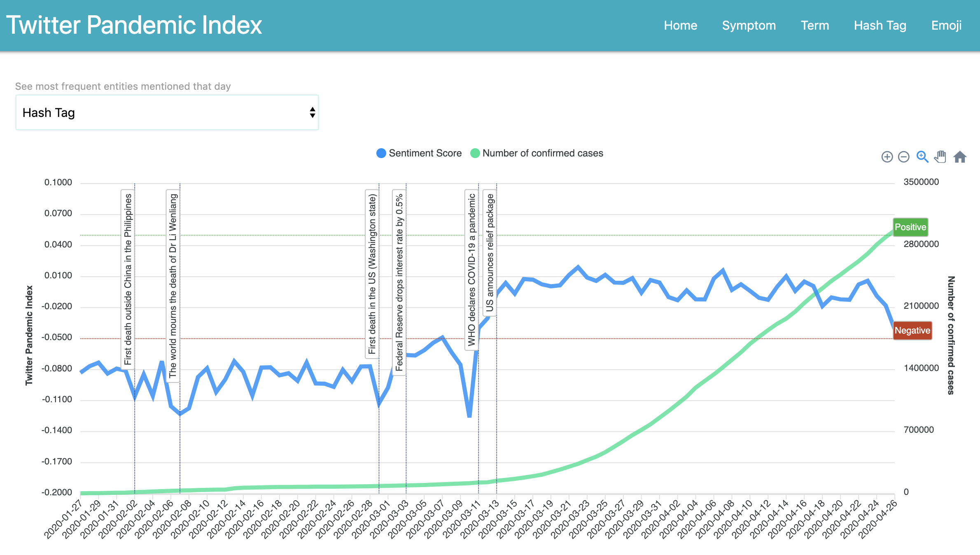The height and width of the screenshot is (555, 980).
Task: Click the WHO declares COVID-19 pandemic annotation
Action: (471, 270)
